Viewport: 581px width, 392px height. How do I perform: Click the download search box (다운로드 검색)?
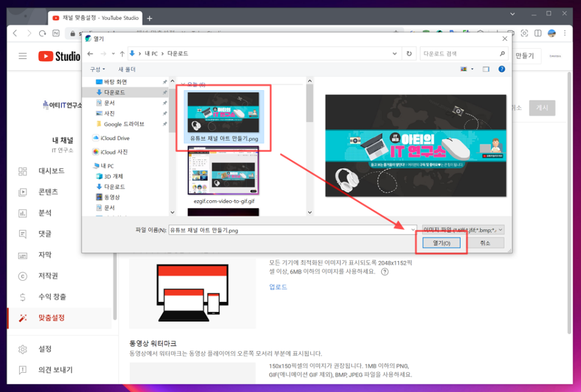(460, 54)
